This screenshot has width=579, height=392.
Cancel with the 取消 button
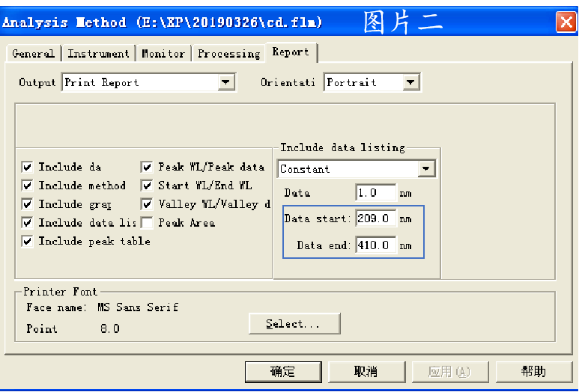pos(366,372)
